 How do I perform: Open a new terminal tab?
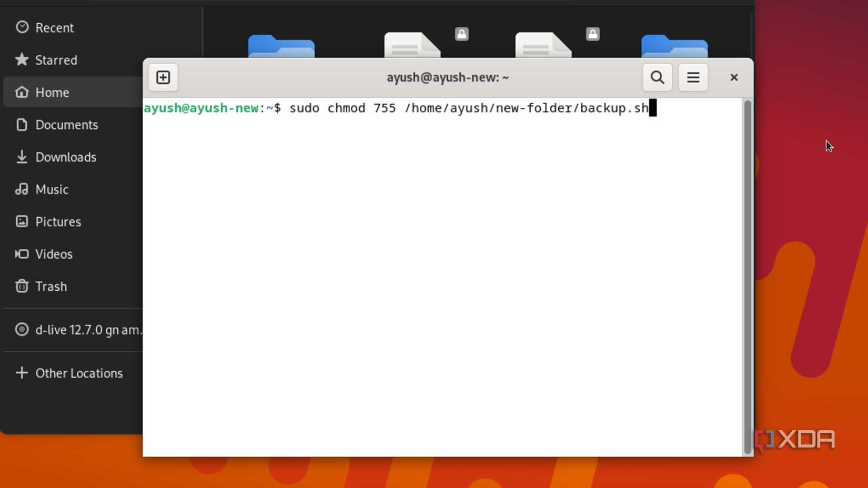[163, 77]
